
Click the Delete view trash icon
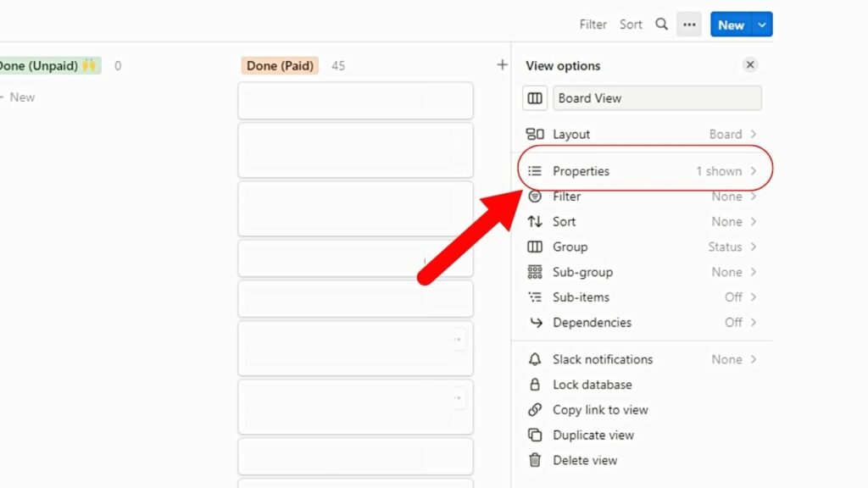(535, 460)
